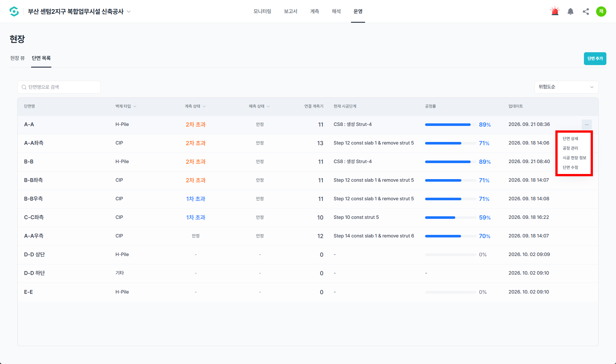Click the A-A우측 section name

pyautogui.click(x=34, y=236)
